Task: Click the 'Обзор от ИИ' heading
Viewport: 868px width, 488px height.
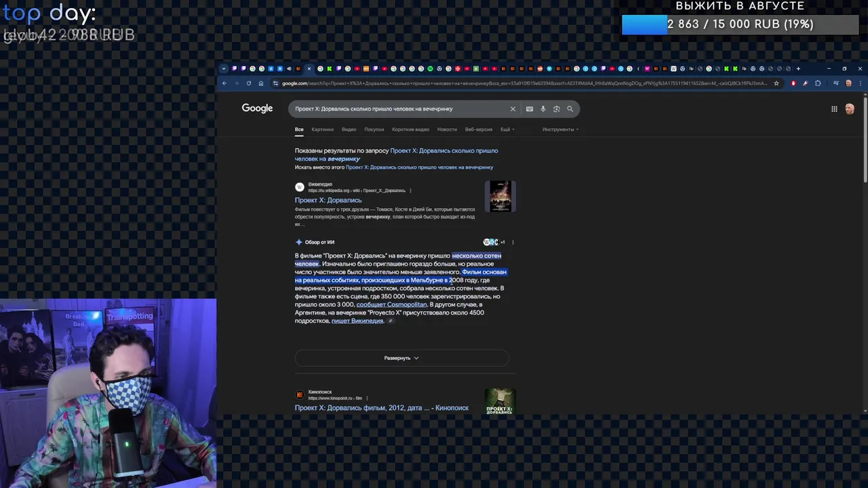Action: coord(319,242)
